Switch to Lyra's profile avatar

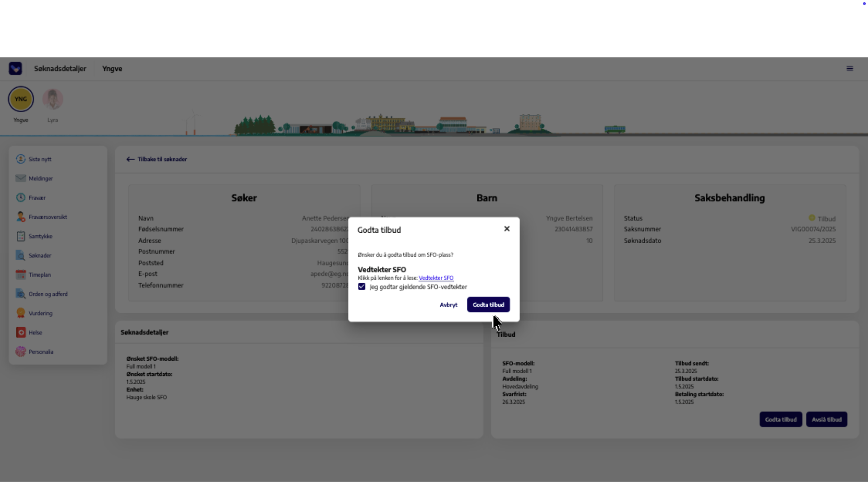pos(53,99)
